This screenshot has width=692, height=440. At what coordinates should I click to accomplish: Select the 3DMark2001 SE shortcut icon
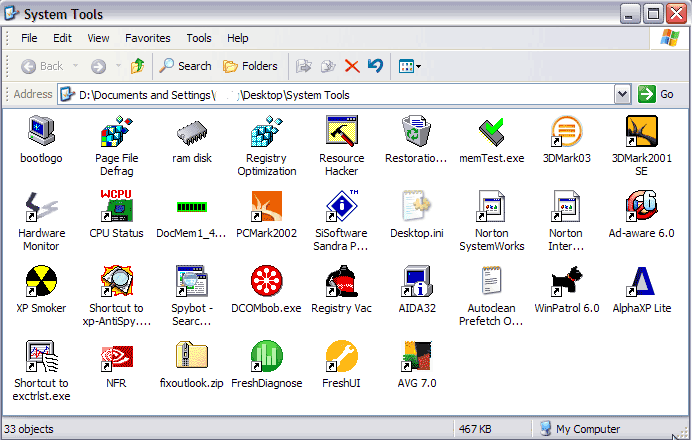click(x=642, y=131)
